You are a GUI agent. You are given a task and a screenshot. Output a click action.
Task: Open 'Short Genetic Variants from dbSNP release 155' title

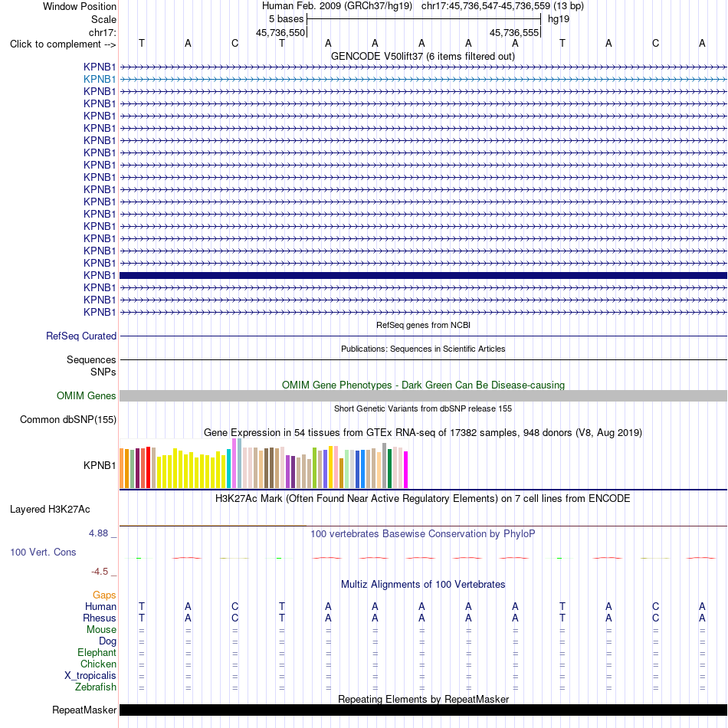[x=423, y=408]
